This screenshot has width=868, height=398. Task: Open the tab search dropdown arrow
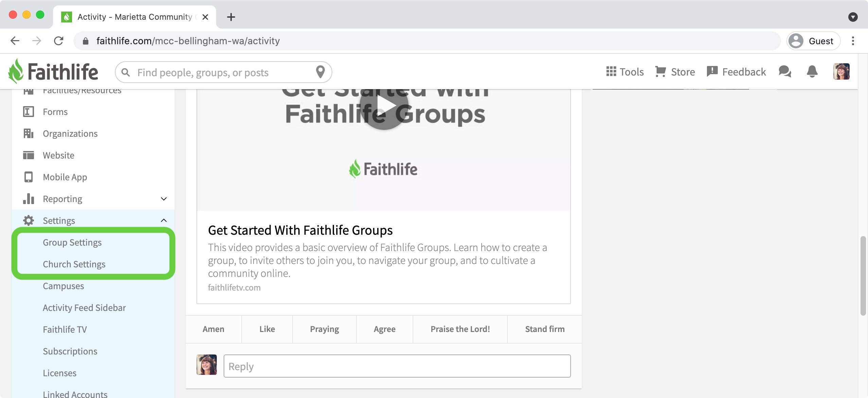[853, 17]
